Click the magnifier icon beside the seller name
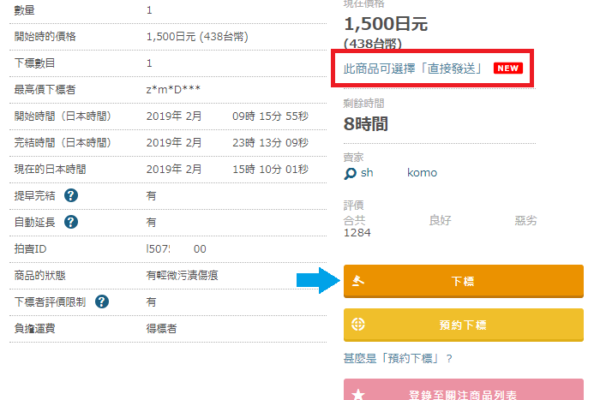 pyautogui.click(x=350, y=173)
